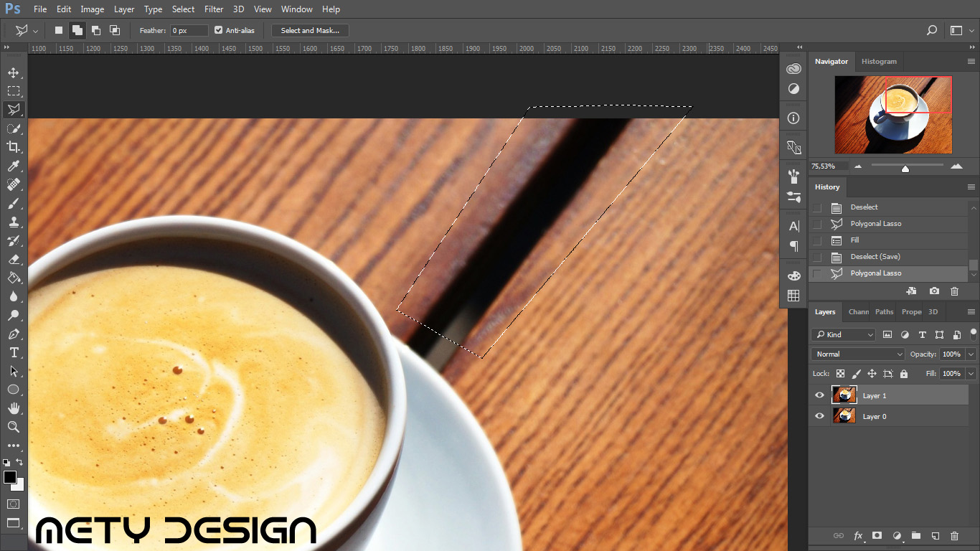
Task: Select the Healing Brush tool
Action: click(x=14, y=184)
